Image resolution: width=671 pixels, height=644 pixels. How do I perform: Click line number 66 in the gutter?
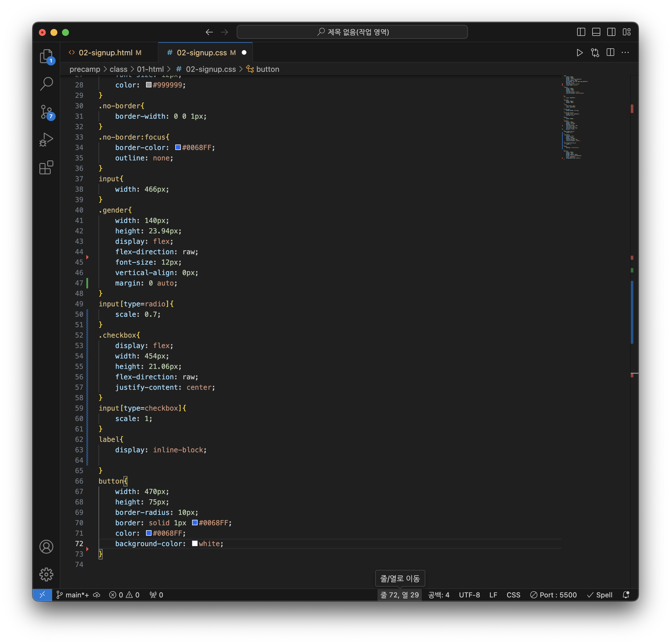79,481
